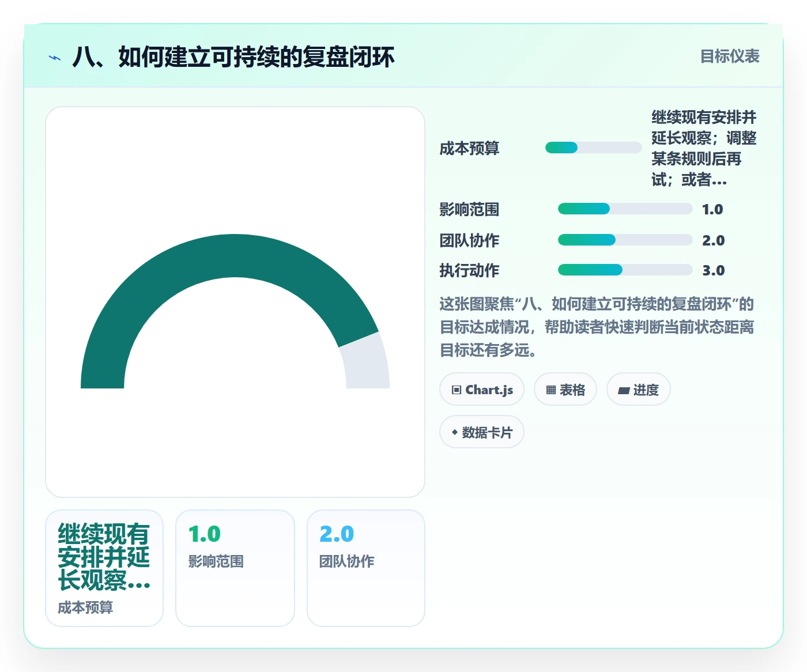Click the grey remaining gauge segment
The width and height of the screenshot is (807, 672).
click(367, 363)
